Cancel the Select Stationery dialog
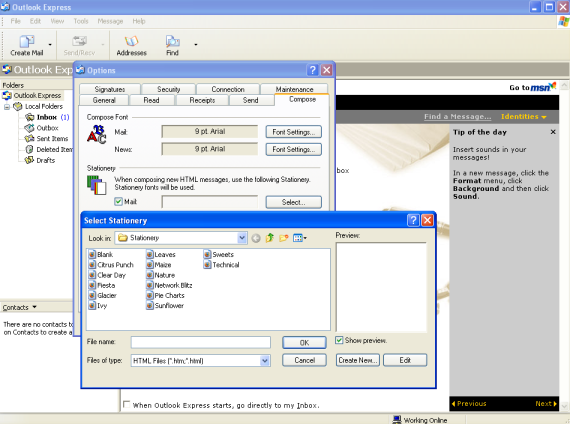Image resolution: width=570 pixels, height=424 pixels. (x=304, y=360)
